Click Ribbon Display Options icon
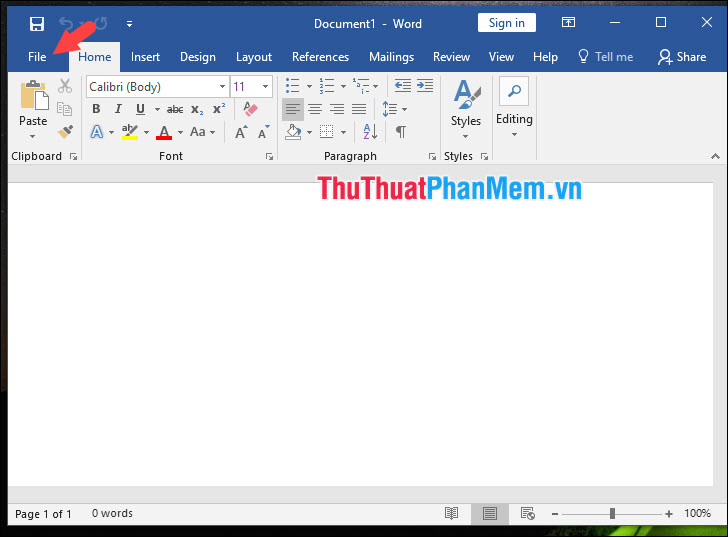728x537 pixels. 568,22
